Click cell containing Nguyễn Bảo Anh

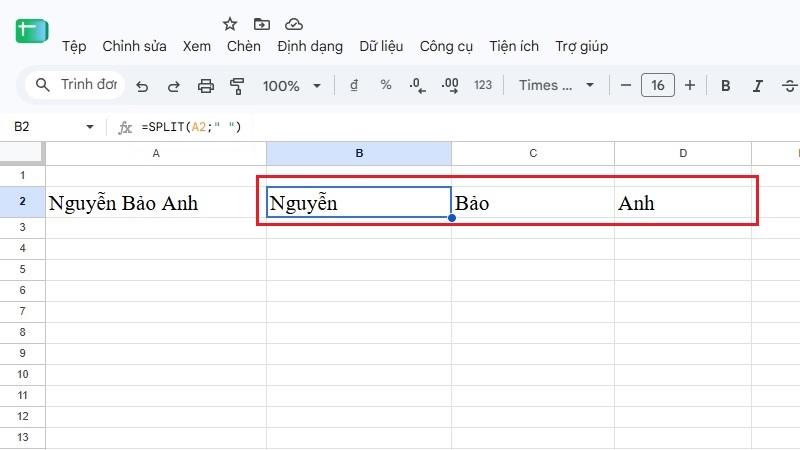pyautogui.click(x=156, y=202)
